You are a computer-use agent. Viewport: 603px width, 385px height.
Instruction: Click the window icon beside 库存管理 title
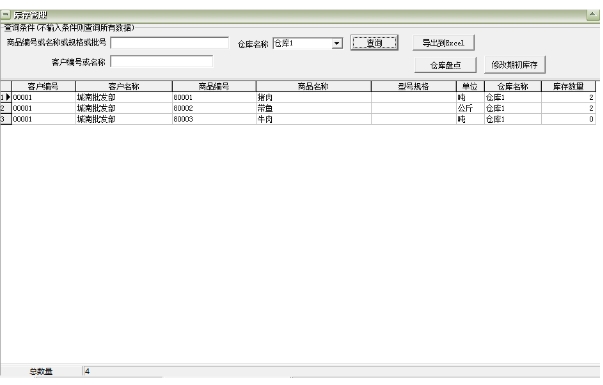[5, 15]
